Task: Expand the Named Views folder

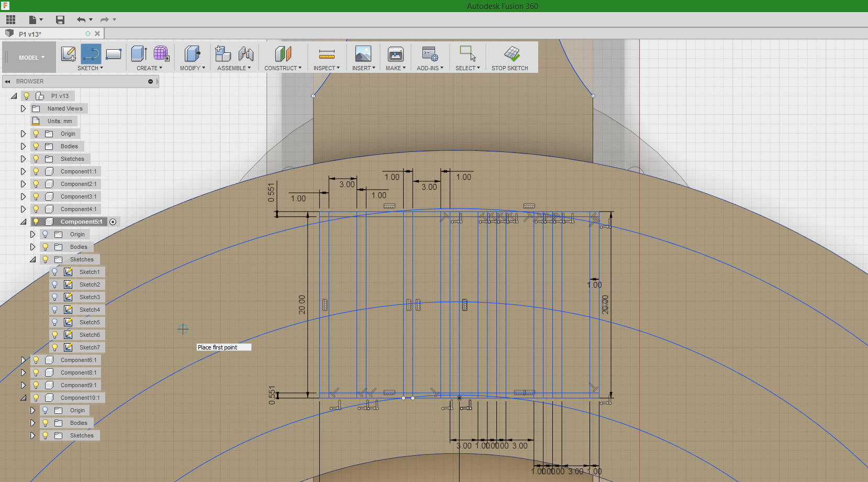Action: click(x=23, y=108)
